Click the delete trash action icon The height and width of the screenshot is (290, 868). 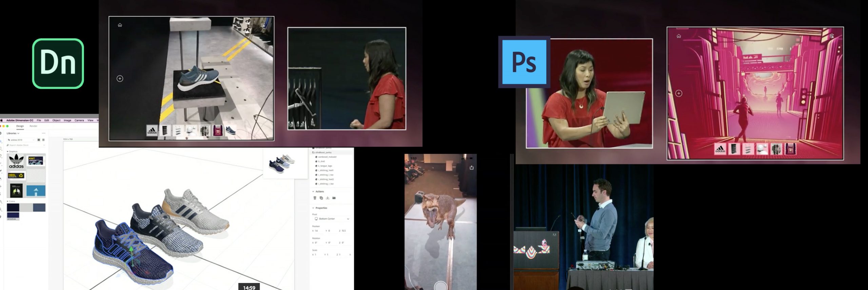click(315, 198)
